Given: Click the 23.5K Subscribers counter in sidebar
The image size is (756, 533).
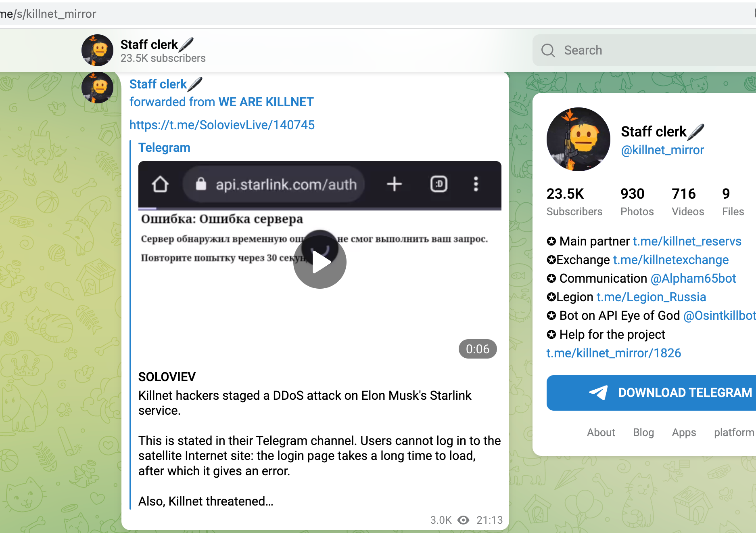Looking at the screenshot, I should [x=574, y=202].
